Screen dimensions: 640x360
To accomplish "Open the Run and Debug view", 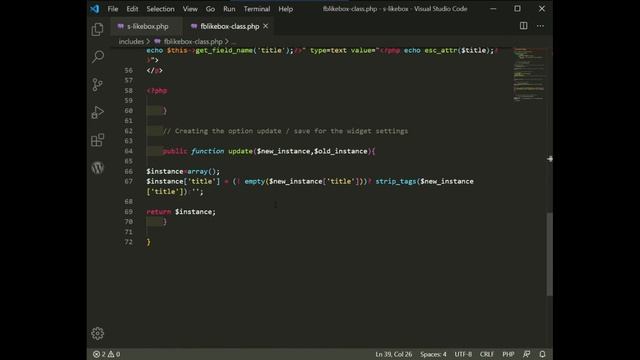I will coord(98,112).
